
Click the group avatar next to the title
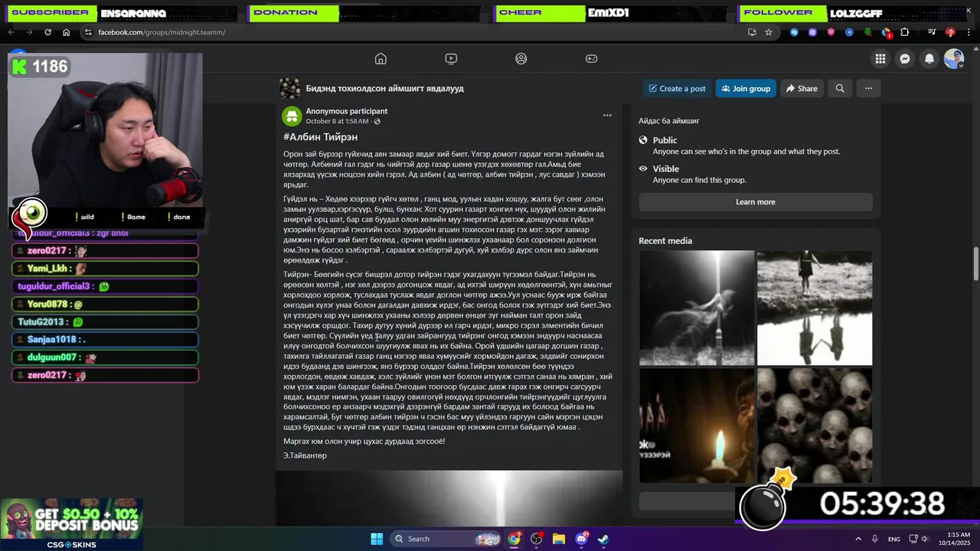coord(290,88)
